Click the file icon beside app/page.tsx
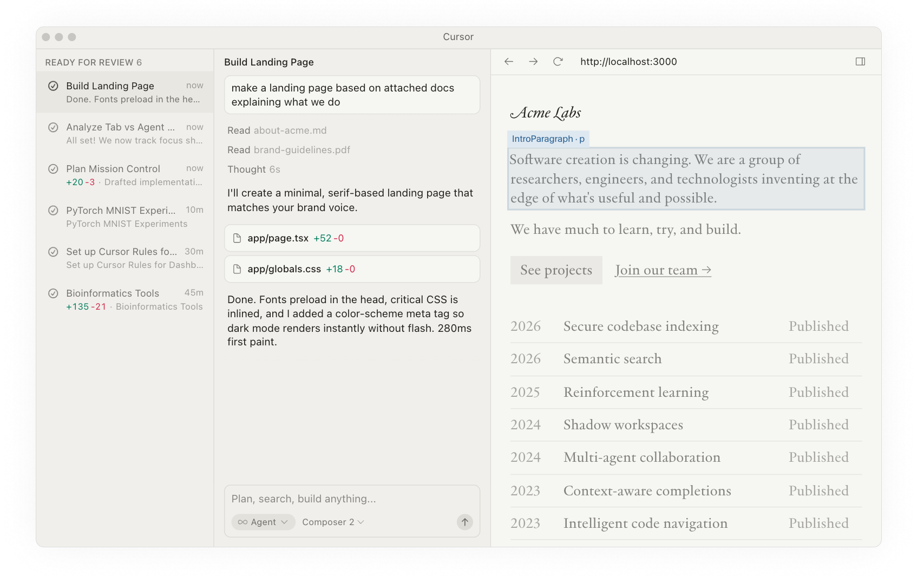The height and width of the screenshot is (576, 924). point(237,238)
